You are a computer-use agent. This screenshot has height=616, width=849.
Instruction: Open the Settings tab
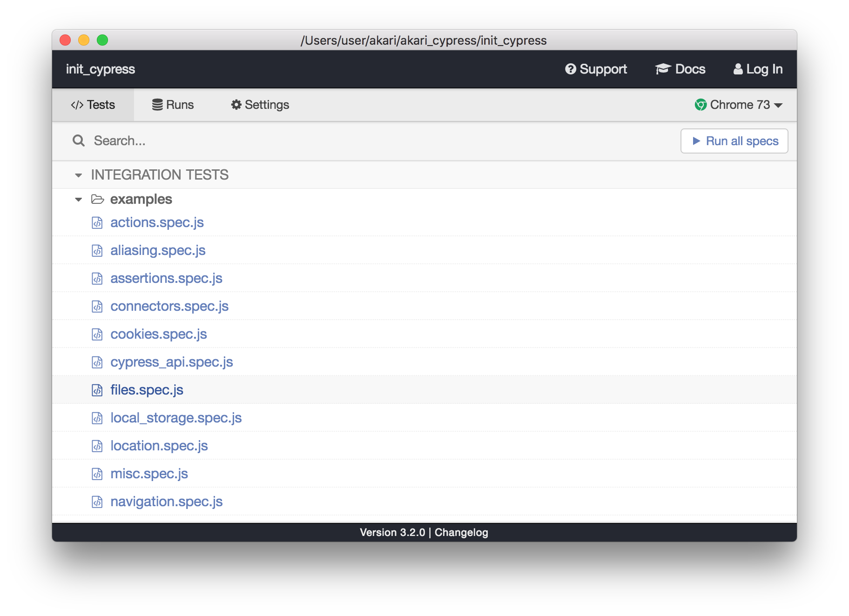[260, 105]
